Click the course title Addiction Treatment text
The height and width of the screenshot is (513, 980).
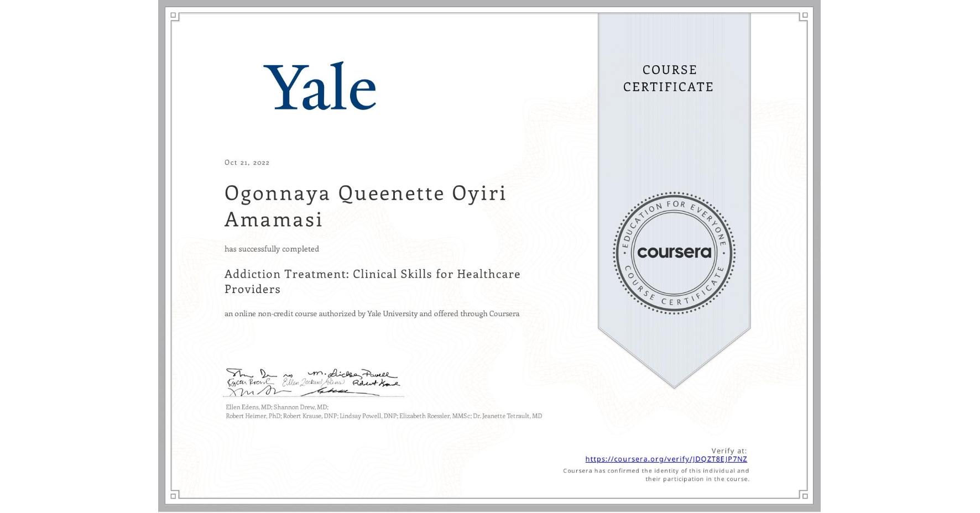pos(372,281)
